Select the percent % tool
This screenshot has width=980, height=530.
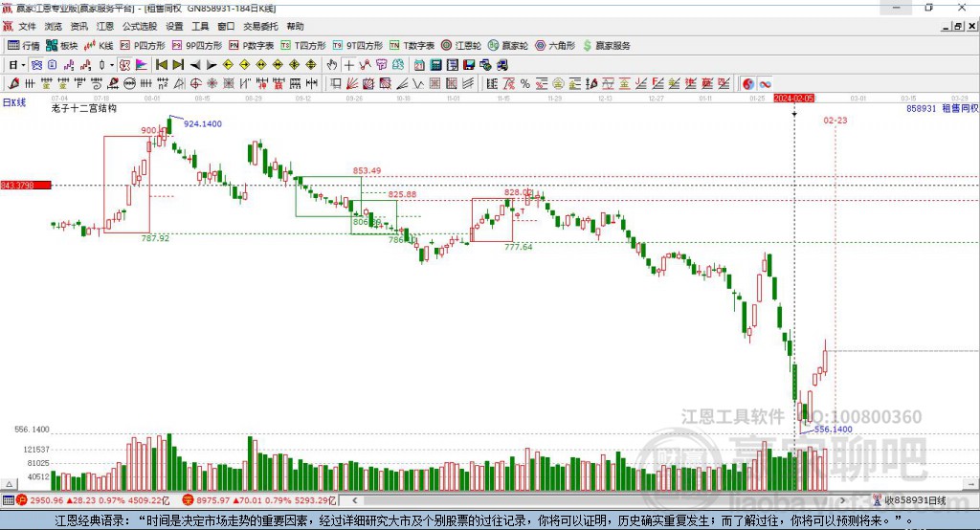(525, 84)
